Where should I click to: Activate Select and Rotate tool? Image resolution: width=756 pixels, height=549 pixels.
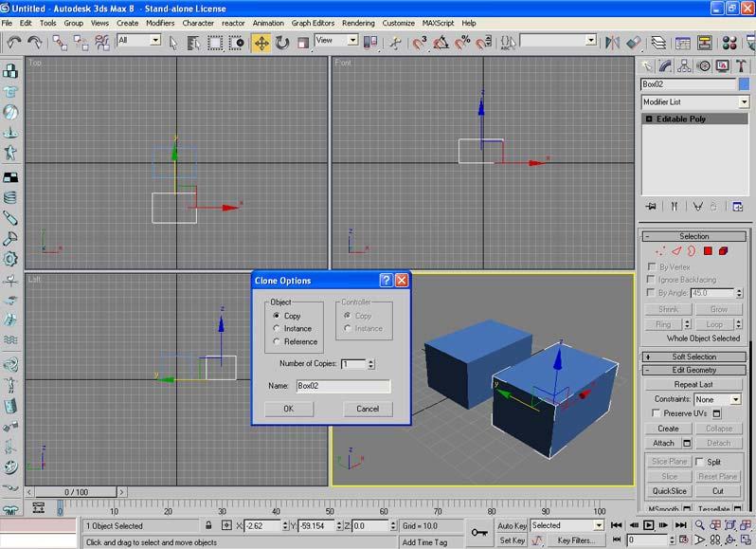282,43
